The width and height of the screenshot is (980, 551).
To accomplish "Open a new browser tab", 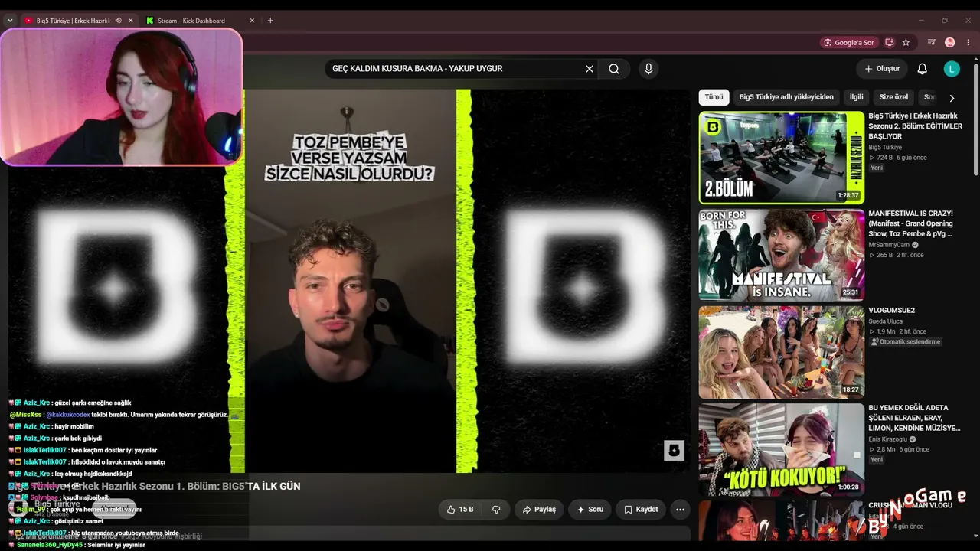I will [270, 21].
